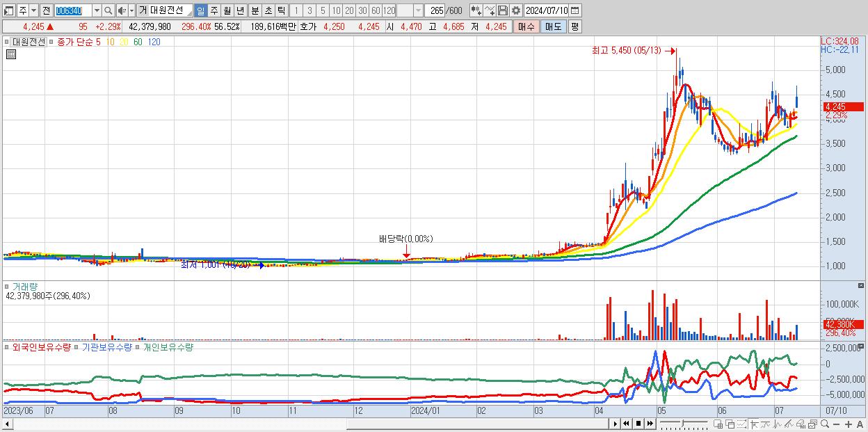
Task: Select the 분 minute chart period
Action: click(x=255, y=10)
